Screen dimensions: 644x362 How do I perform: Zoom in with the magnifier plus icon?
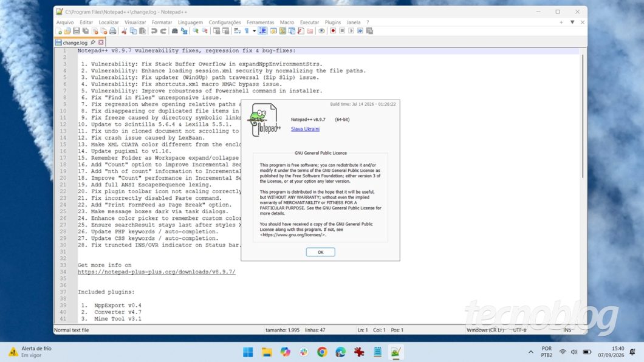[195, 31]
